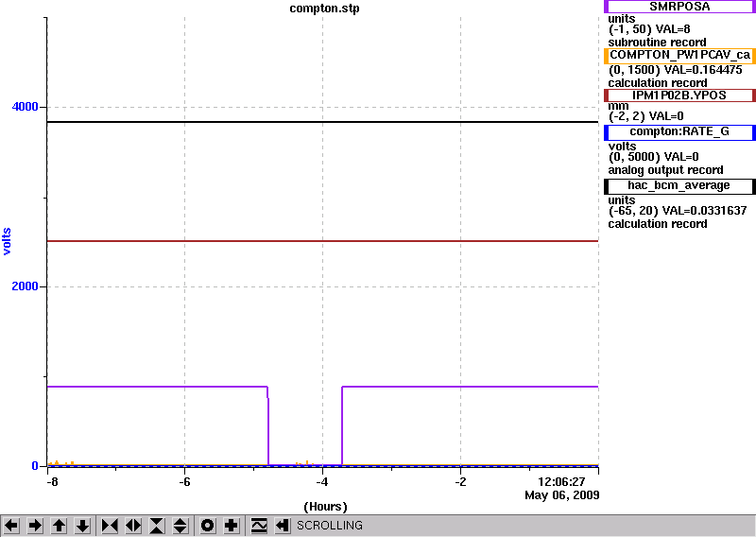Click the circle toolbar button
Viewport: 756px width, 537px height.
207,526
